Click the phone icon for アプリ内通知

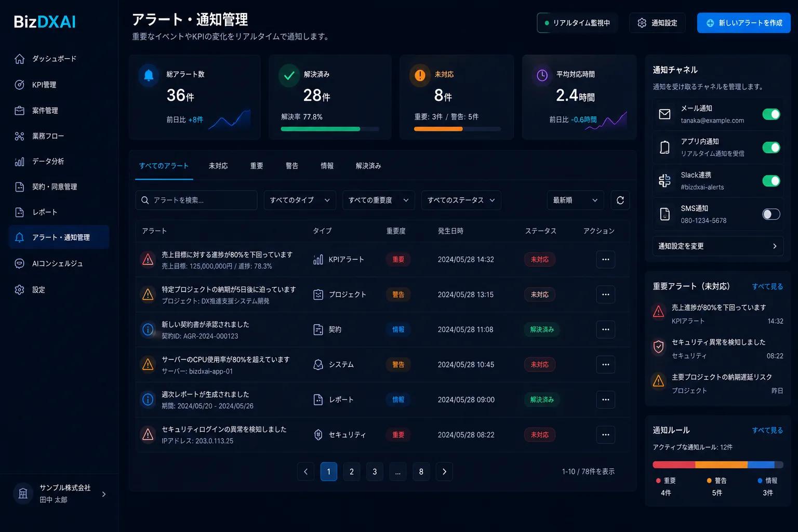[x=664, y=148]
